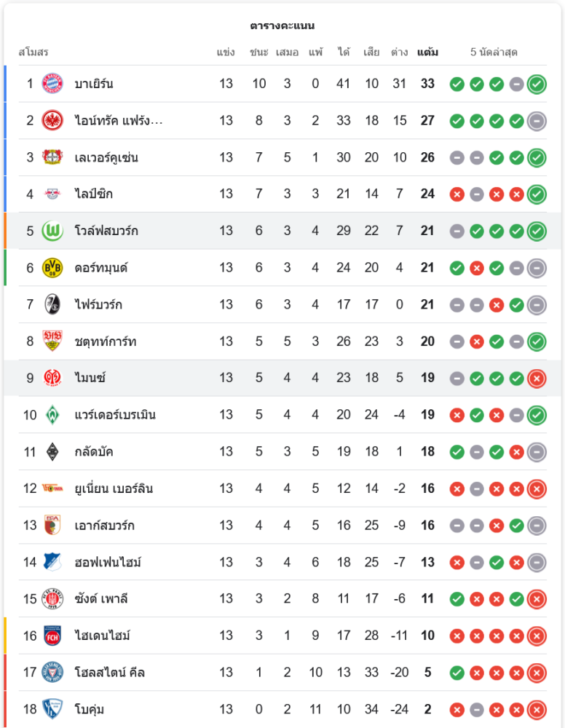Click the Eintracht Frankfurt eagle logo
The height and width of the screenshot is (728, 565).
tap(52, 120)
